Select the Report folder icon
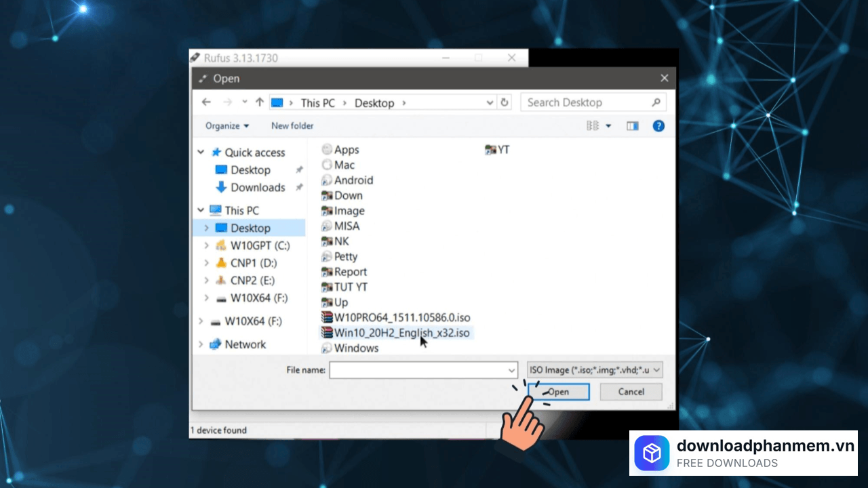 pos(327,272)
